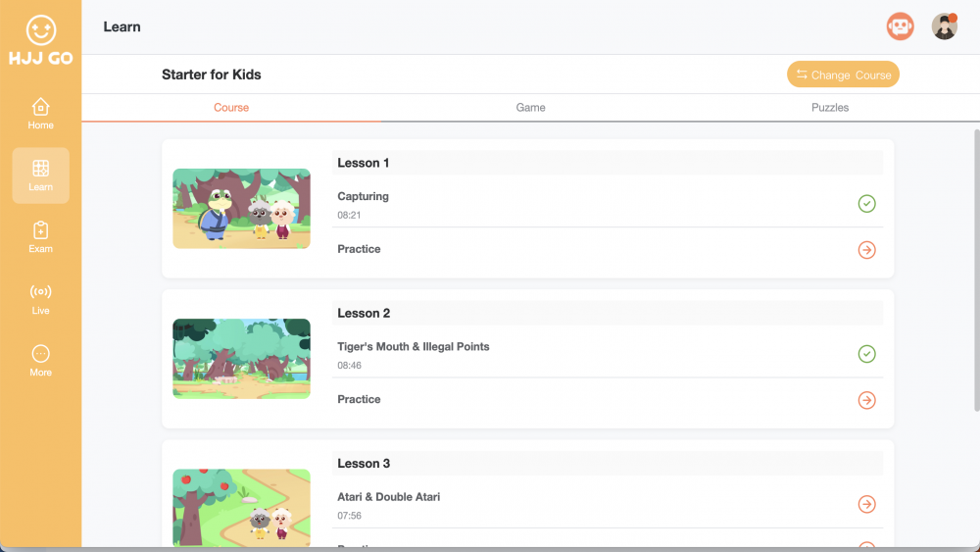The width and height of the screenshot is (980, 552).
Task: Open Lesson 1 Practice arrow
Action: coord(866,250)
